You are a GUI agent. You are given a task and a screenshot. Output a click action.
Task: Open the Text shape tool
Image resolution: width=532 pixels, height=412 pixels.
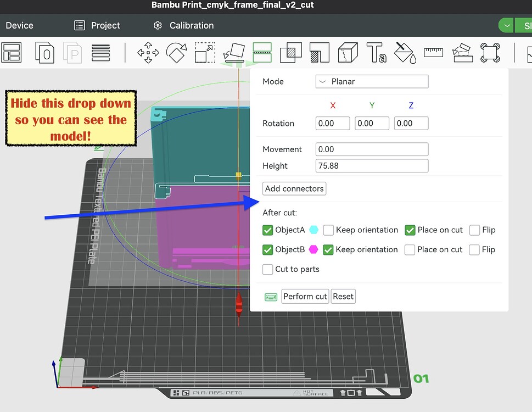376,53
